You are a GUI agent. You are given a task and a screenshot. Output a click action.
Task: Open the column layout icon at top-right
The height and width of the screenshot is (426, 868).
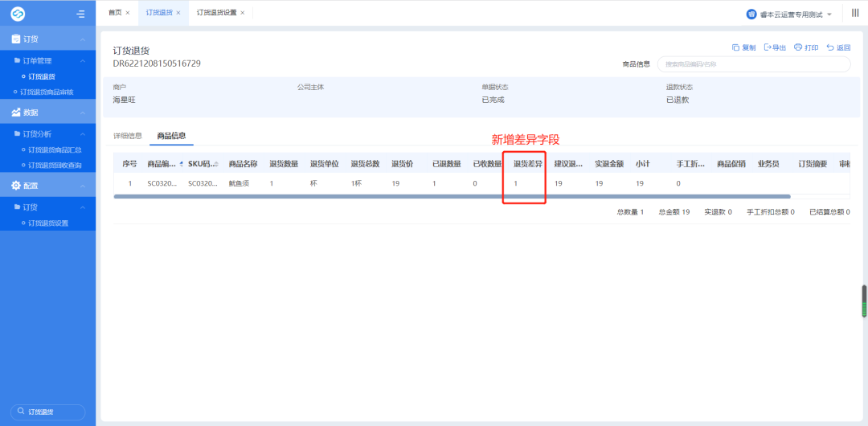(855, 13)
